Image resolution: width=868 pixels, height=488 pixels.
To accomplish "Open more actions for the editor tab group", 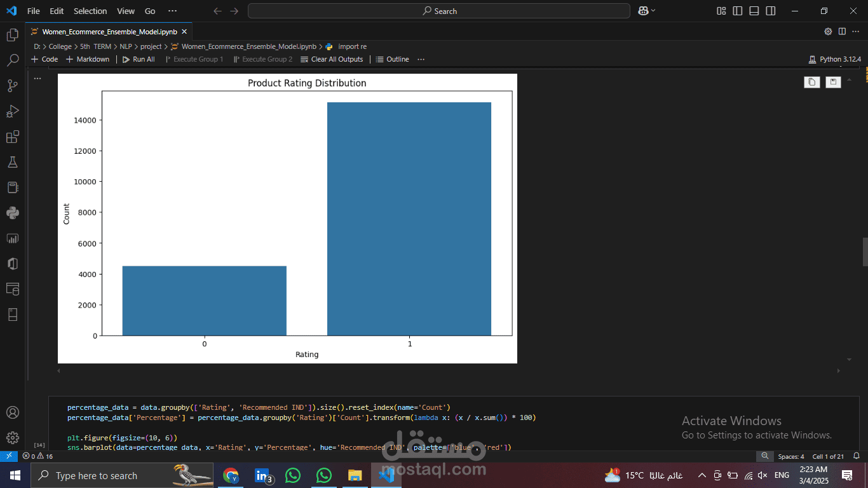I will pyautogui.click(x=856, y=31).
